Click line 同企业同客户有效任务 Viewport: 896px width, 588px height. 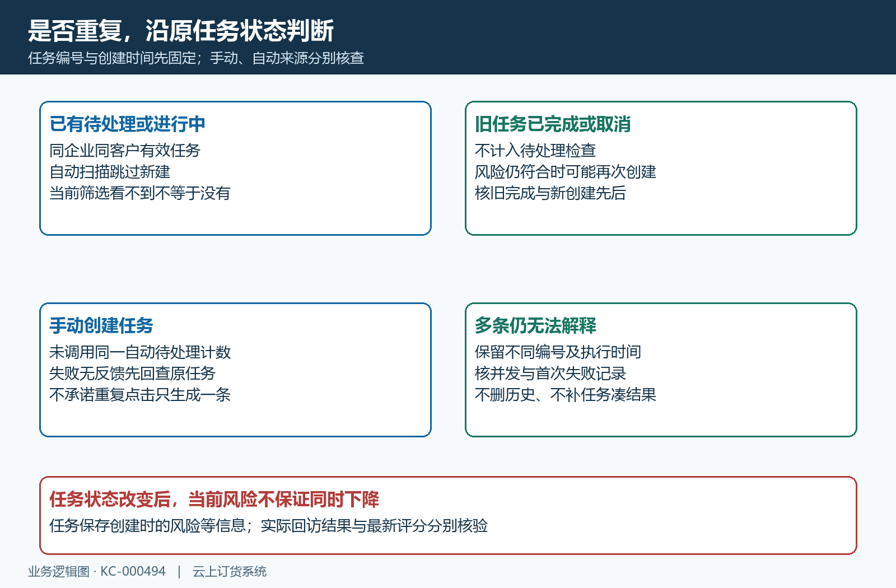125,151
